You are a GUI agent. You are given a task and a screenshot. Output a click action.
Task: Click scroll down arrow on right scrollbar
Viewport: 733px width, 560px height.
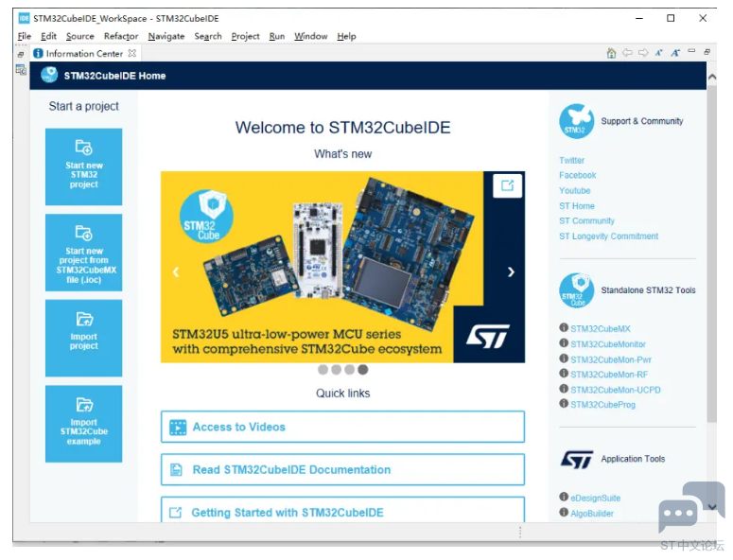[x=711, y=507]
